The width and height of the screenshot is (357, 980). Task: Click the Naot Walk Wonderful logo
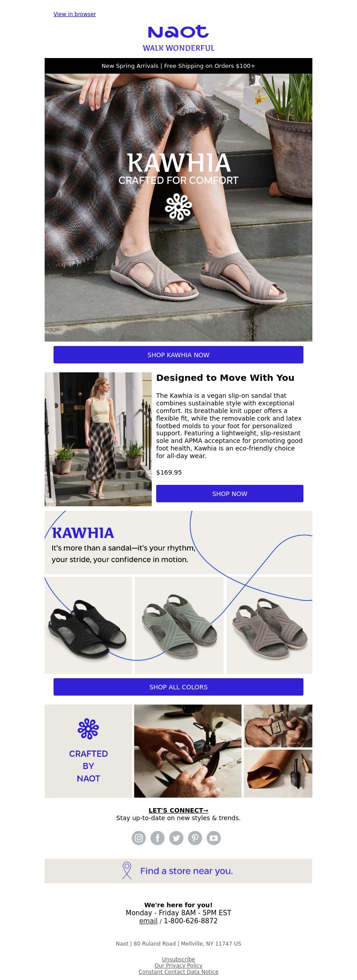178,38
